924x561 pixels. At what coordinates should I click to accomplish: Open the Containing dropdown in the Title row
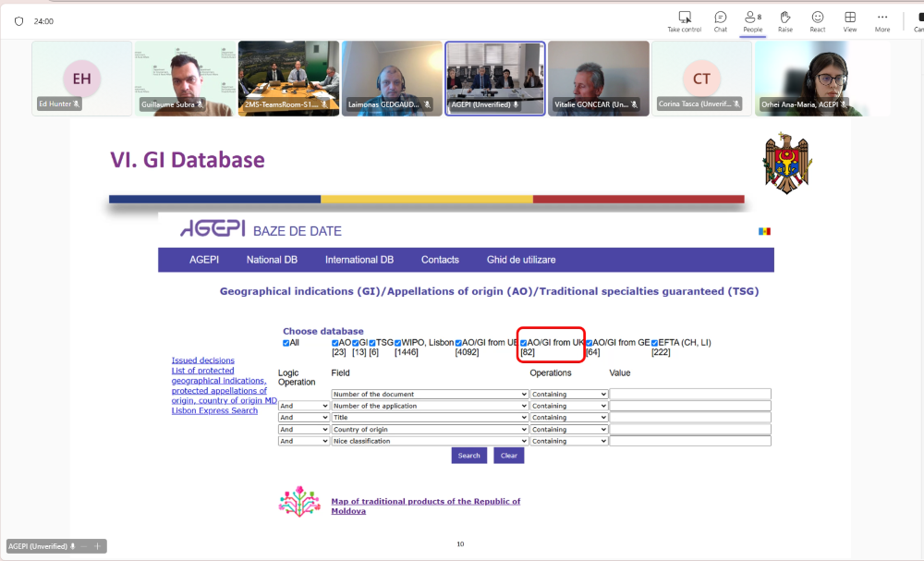tap(568, 418)
